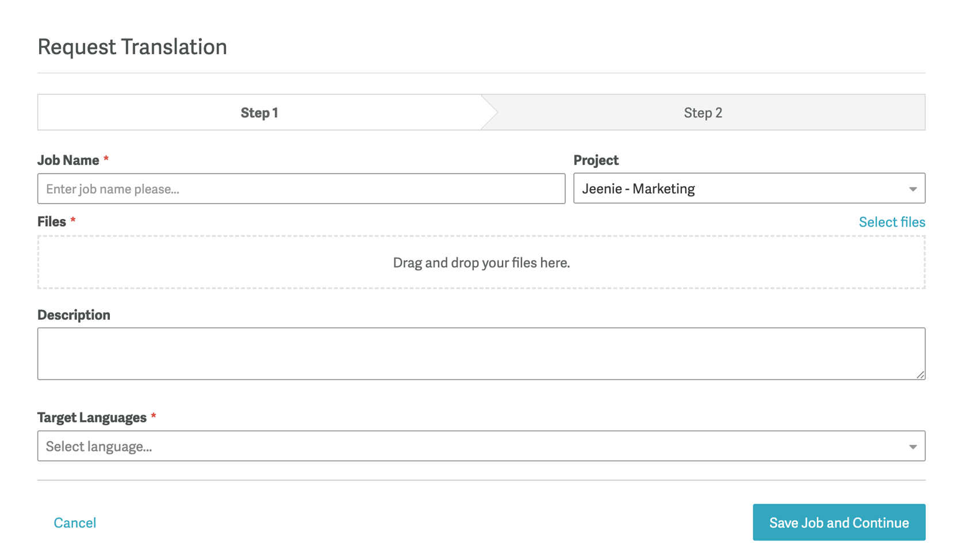
Task: Click the Description box resize handle
Action: pyautogui.click(x=920, y=374)
